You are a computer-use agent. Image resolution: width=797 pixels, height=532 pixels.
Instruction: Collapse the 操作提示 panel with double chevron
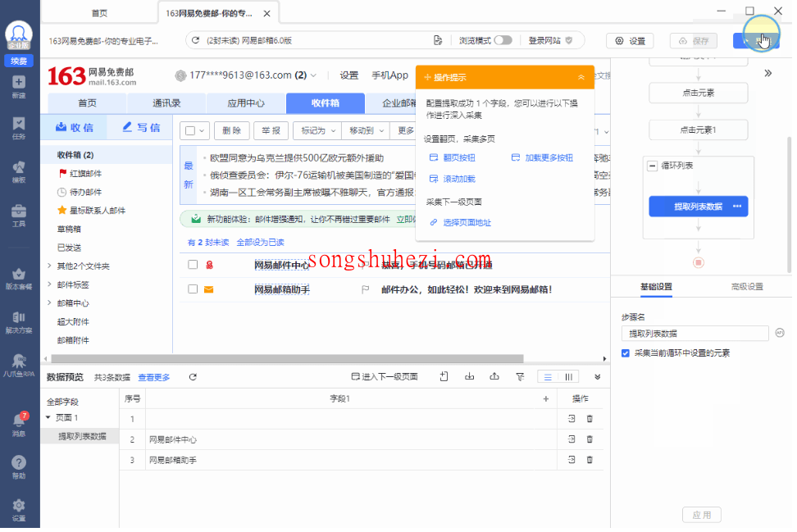point(581,77)
